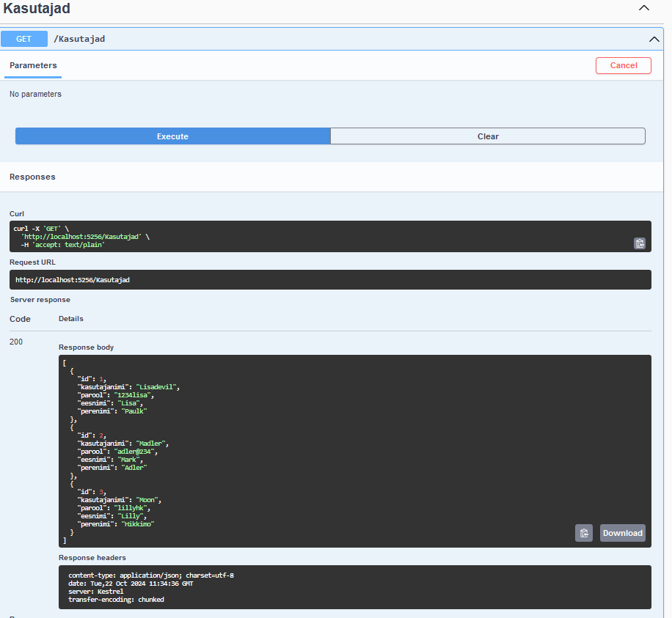The image size is (672, 618).
Task: Click the "Adler" perenimi value
Action: point(134,467)
